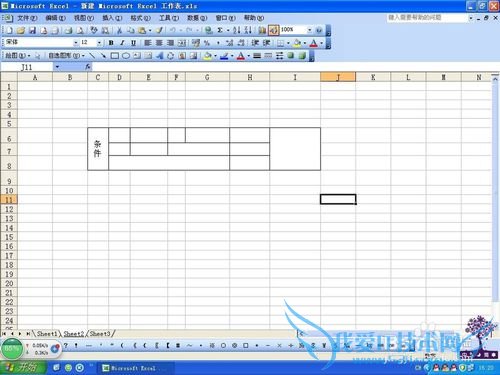
Task: Align cell text left
Action: 148,43
